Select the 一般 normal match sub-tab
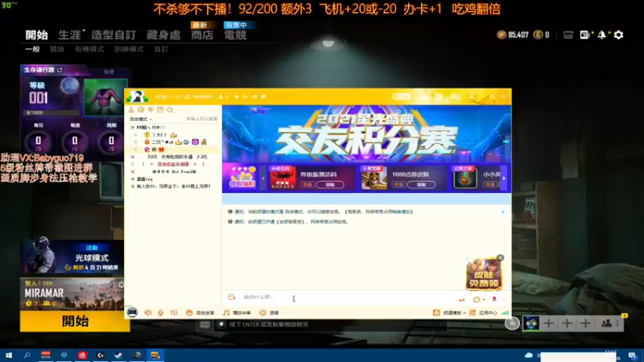Screen dimensions: 644x362 [x=32, y=49]
